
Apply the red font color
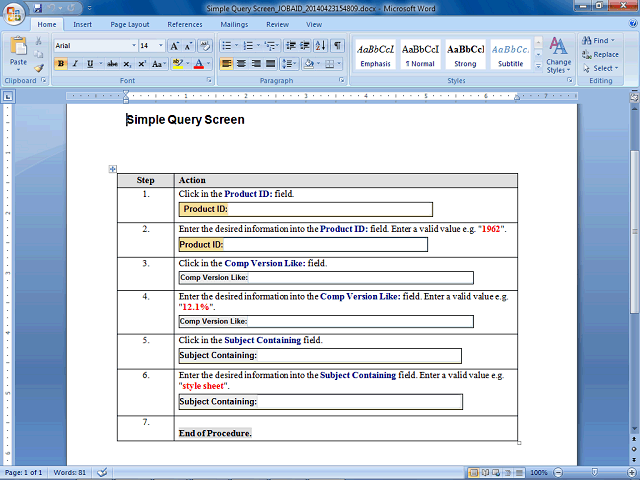(x=199, y=64)
